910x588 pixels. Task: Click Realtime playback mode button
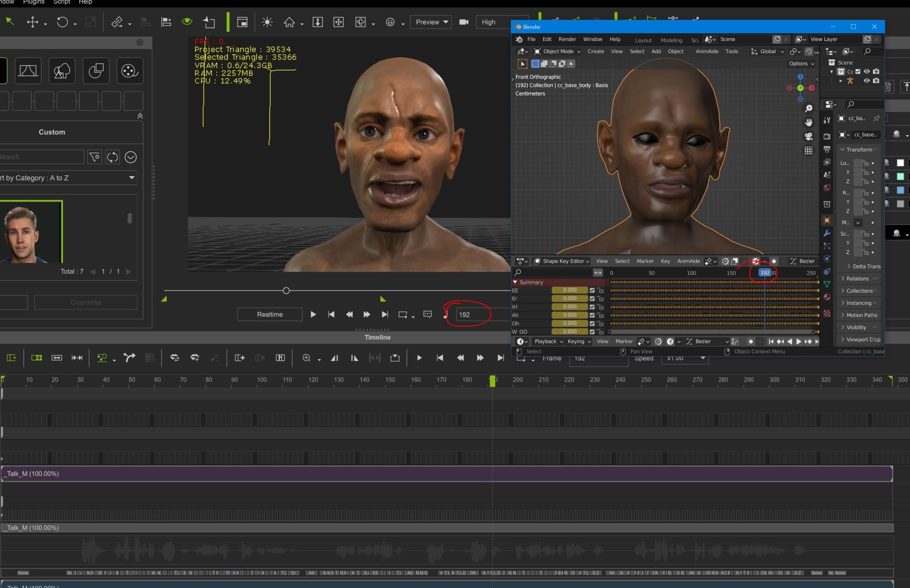(270, 314)
